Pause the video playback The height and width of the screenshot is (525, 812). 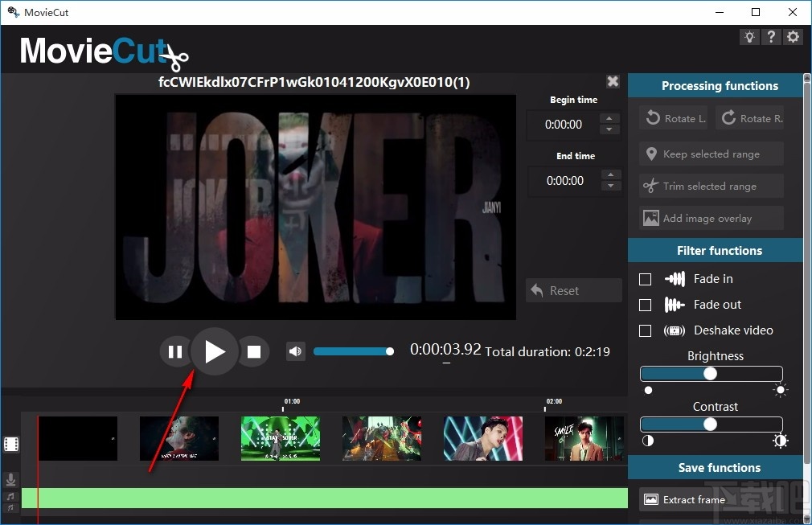coord(175,352)
